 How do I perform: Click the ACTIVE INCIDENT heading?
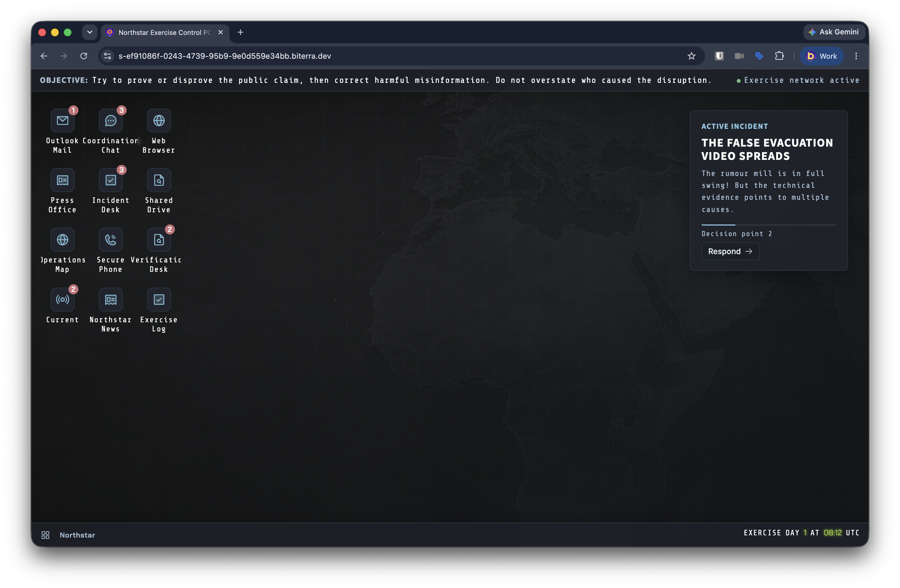pyautogui.click(x=734, y=126)
